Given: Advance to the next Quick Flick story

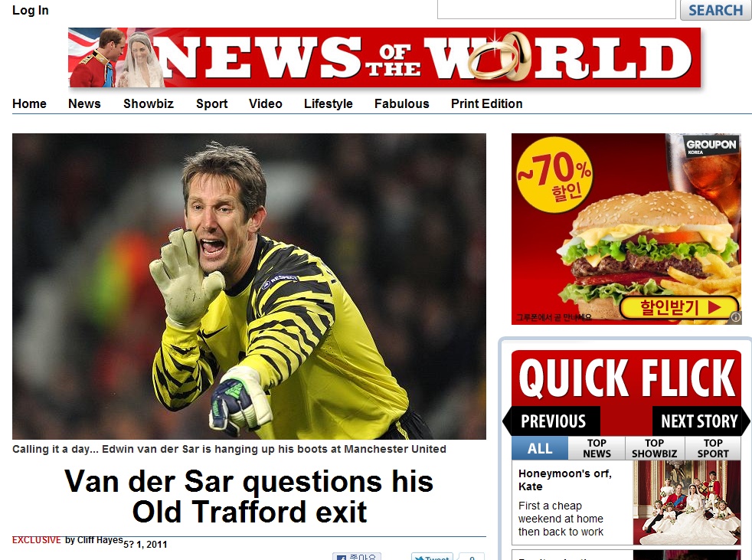Looking at the screenshot, I should point(698,421).
